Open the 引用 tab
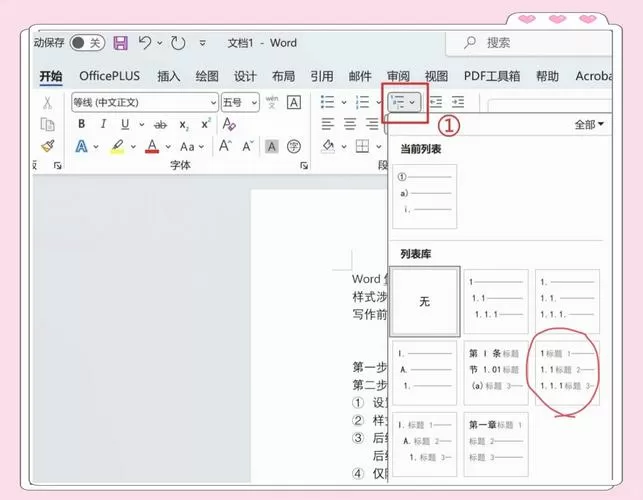The height and width of the screenshot is (500, 643). pos(322,76)
